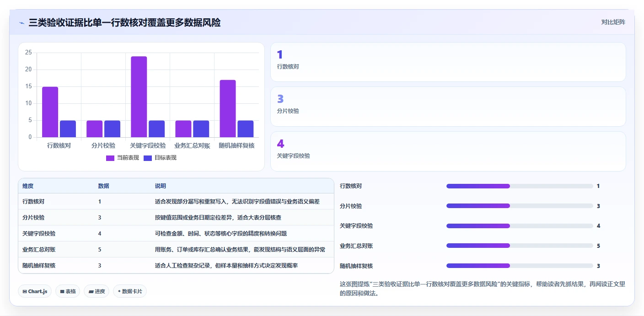Screen dimensions: 644x316
Task: Open the data card showing 3 分片校验
Action: click(448, 107)
